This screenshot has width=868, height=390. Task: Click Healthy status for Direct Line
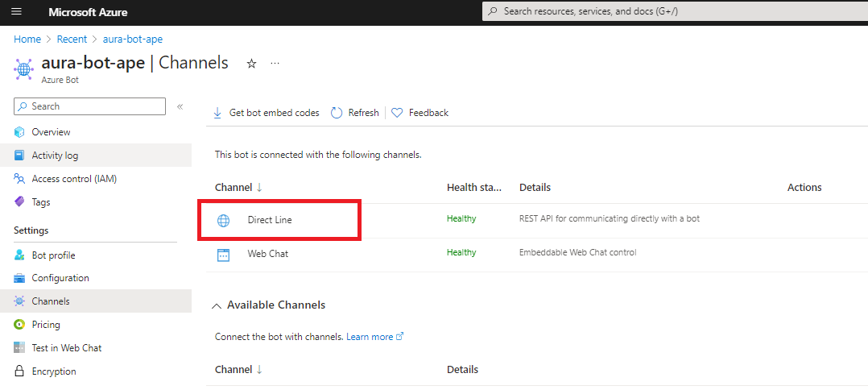pos(461,218)
